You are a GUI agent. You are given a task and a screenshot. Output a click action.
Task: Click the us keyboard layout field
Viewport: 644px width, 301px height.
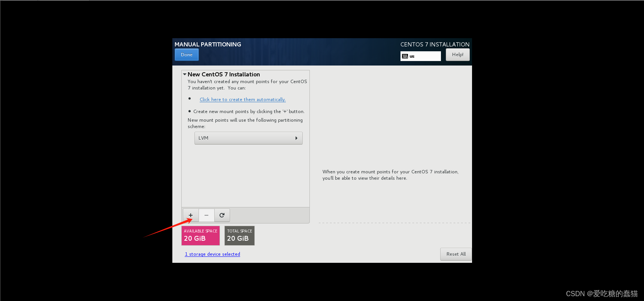pyautogui.click(x=420, y=56)
